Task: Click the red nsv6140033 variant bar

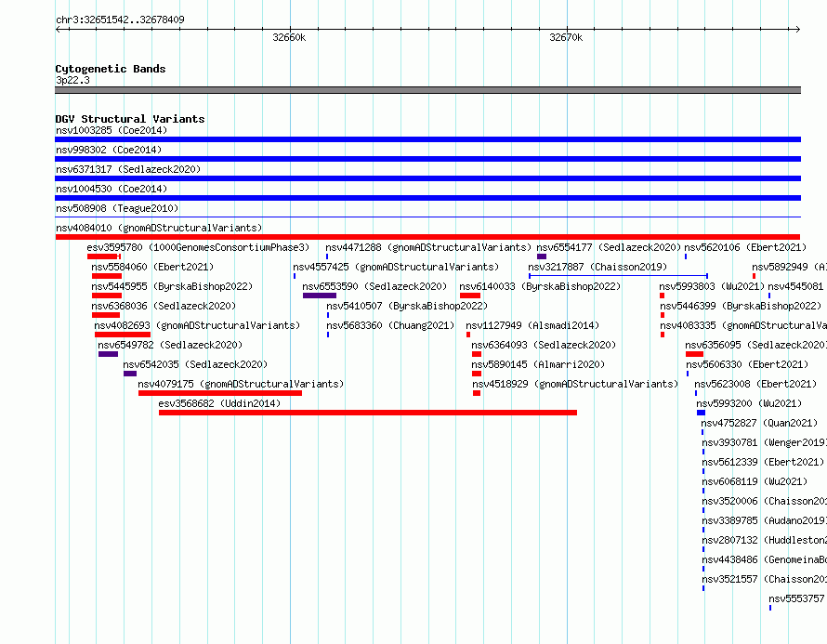Action: click(x=470, y=296)
